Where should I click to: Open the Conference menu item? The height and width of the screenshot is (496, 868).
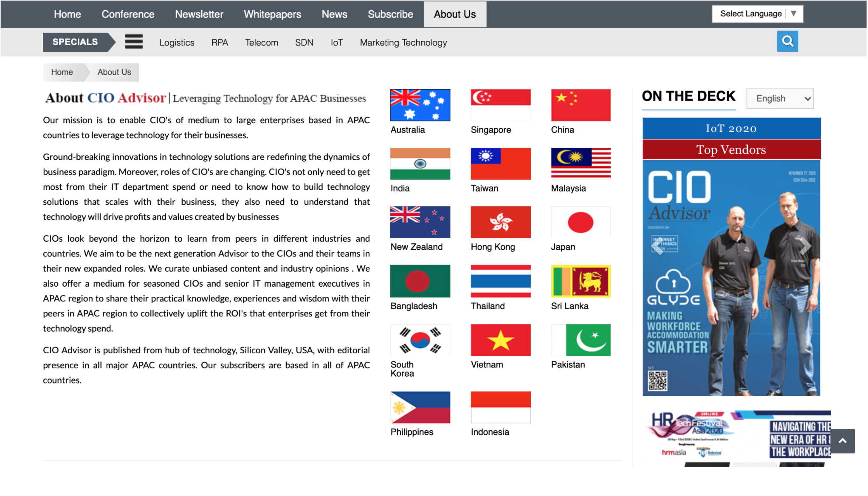(128, 14)
